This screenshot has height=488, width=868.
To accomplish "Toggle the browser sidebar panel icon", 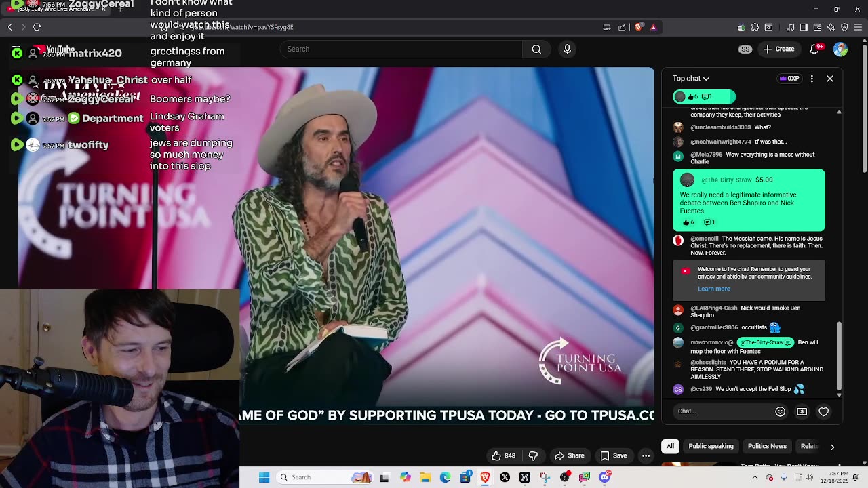I will 804,27.
